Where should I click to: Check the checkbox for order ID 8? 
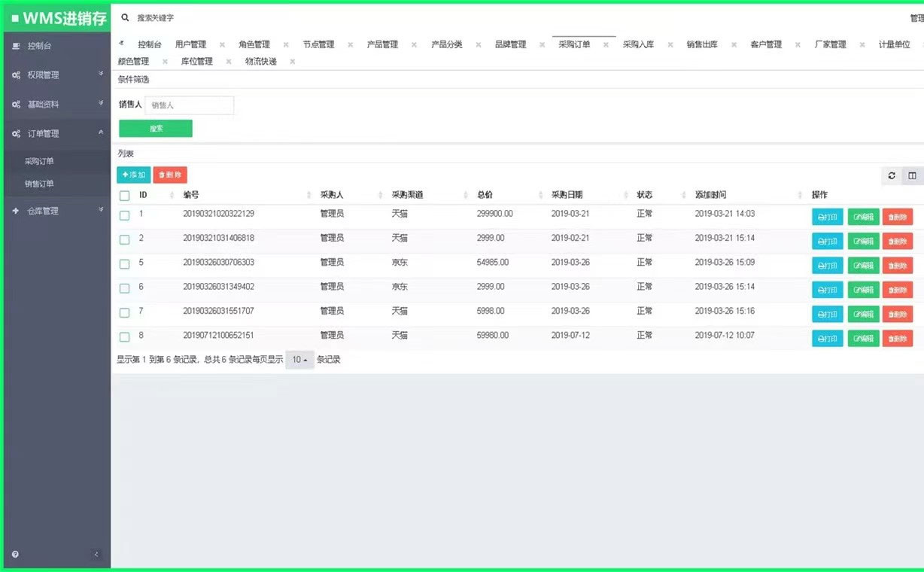click(x=124, y=336)
